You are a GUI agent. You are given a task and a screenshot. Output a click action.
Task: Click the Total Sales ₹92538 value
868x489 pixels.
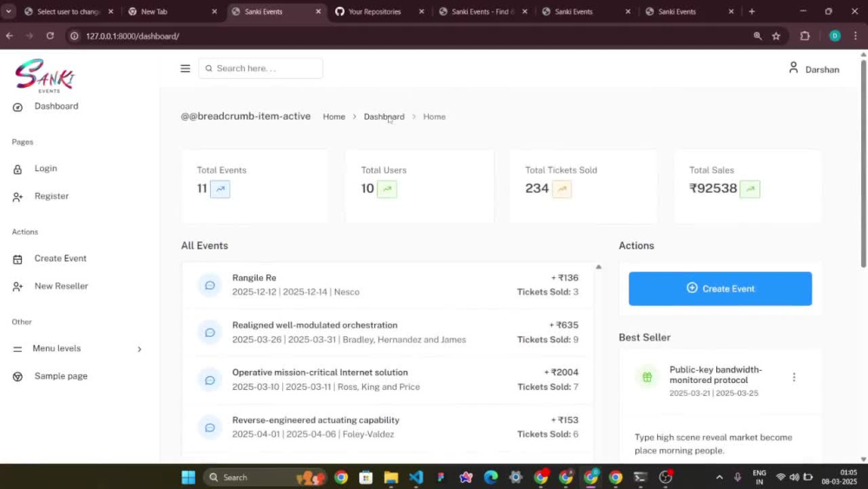pyautogui.click(x=713, y=188)
